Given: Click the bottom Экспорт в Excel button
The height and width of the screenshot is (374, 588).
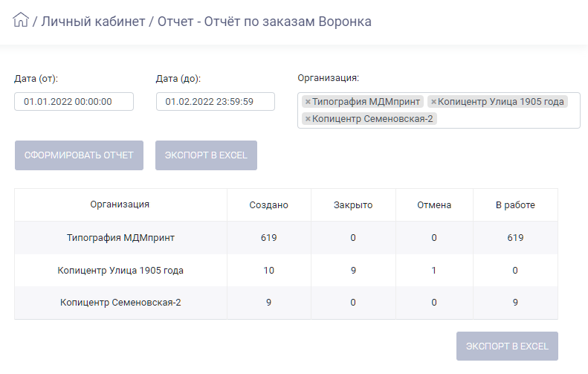Looking at the screenshot, I should 507,346.
